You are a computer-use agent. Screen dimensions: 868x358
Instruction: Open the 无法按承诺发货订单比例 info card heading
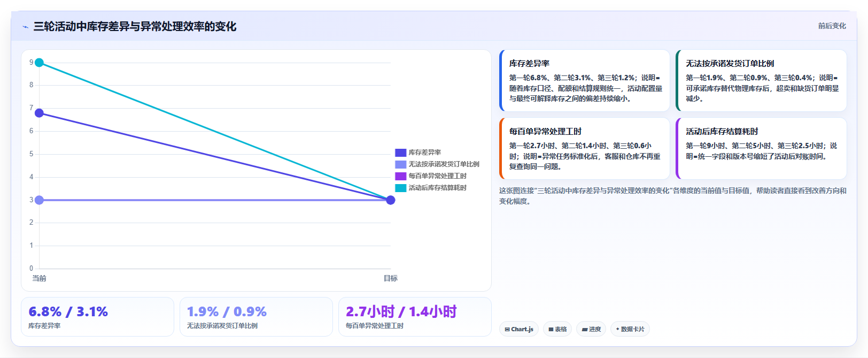[730, 63]
